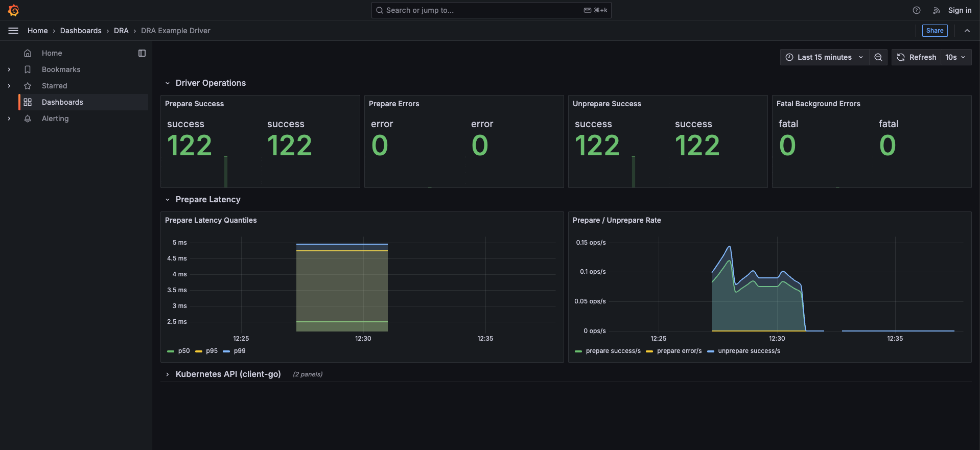Click the Bookmarks sidebar icon
The height and width of the screenshot is (450, 980).
[x=28, y=69]
